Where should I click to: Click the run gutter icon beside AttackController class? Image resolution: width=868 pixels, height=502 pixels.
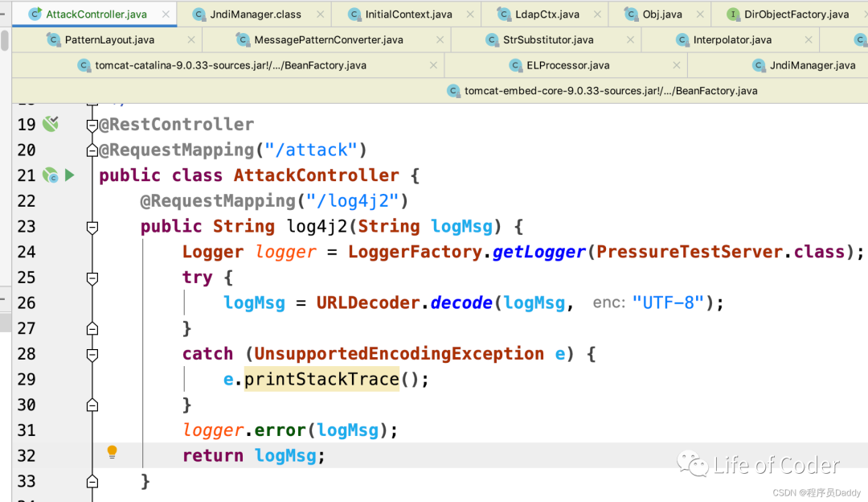[x=70, y=175]
